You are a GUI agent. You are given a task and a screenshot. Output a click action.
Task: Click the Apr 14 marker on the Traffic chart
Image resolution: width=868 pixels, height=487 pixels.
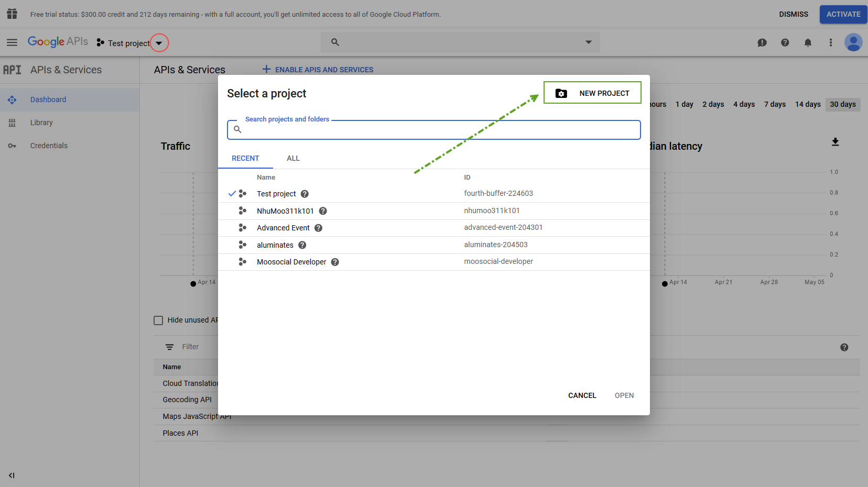tap(193, 284)
